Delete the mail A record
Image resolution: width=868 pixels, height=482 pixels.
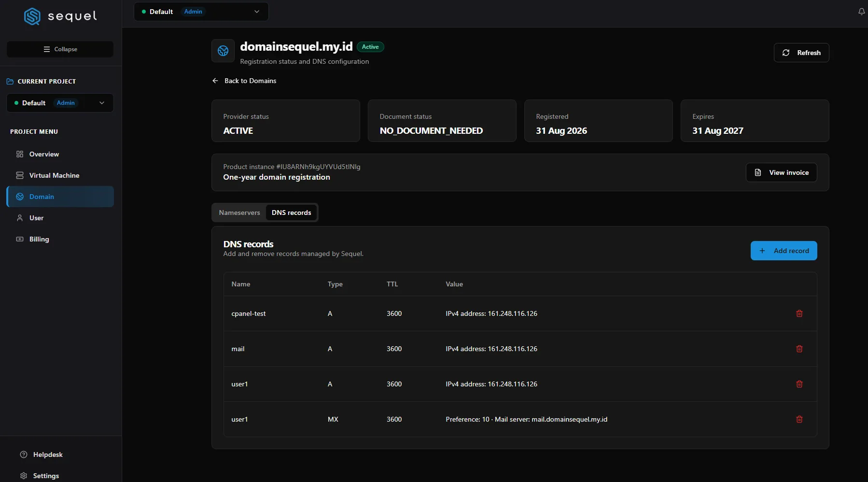(x=799, y=349)
